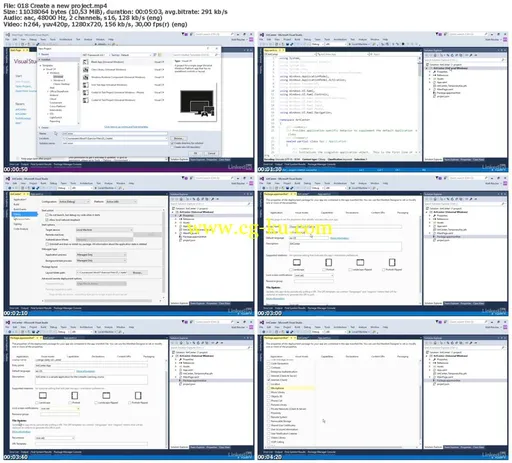Click purple account avatar in 00:01:30 frame
The image size is (512, 463).
(506, 40)
